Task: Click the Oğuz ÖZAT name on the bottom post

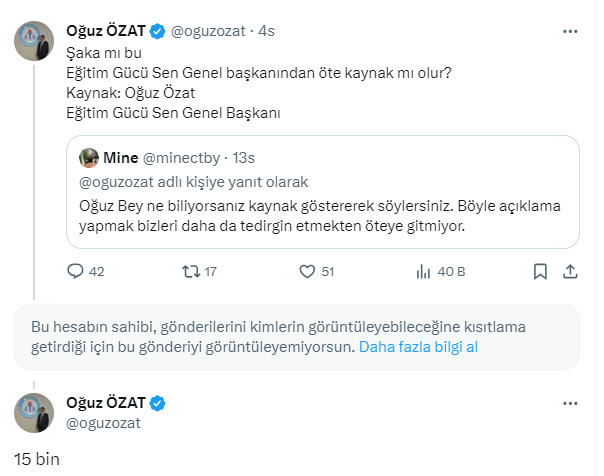Action: [105, 403]
